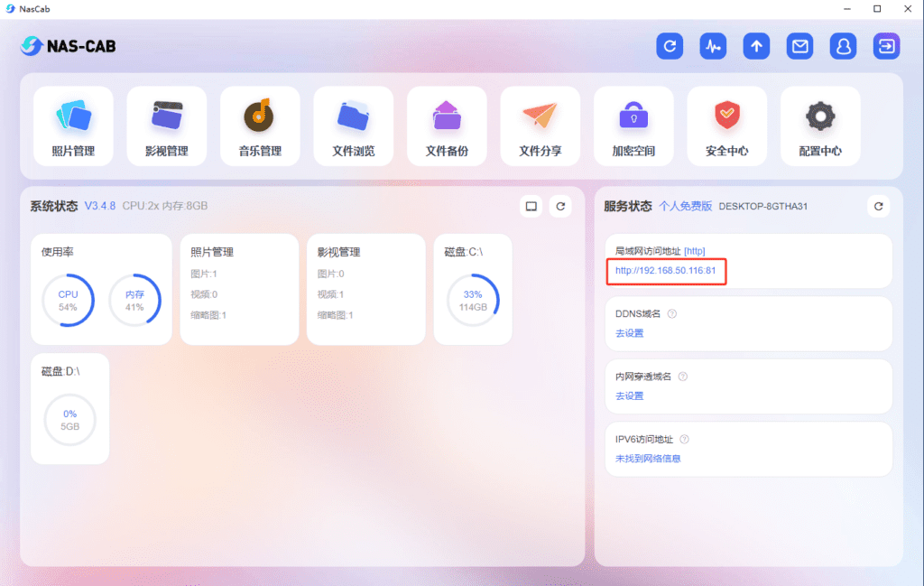Image resolution: width=924 pixels, height=586 pixels.
Task: Open 影视管理 video management app
Action: (x=167, y=126)
